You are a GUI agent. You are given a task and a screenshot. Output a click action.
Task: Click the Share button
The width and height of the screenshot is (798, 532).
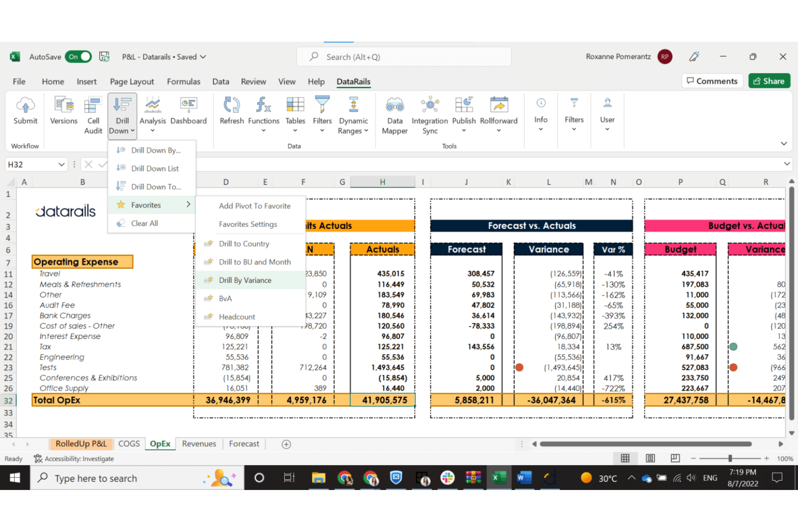(769, 81)
